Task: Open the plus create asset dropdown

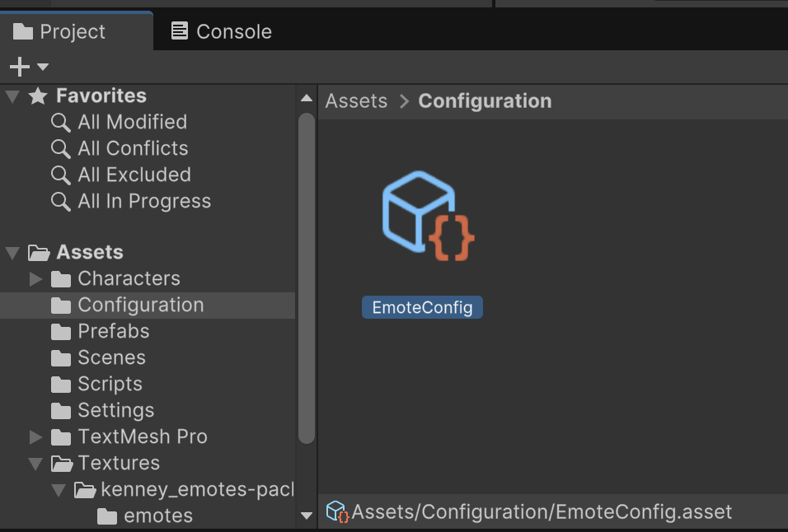Action: (x=28, y=67)
